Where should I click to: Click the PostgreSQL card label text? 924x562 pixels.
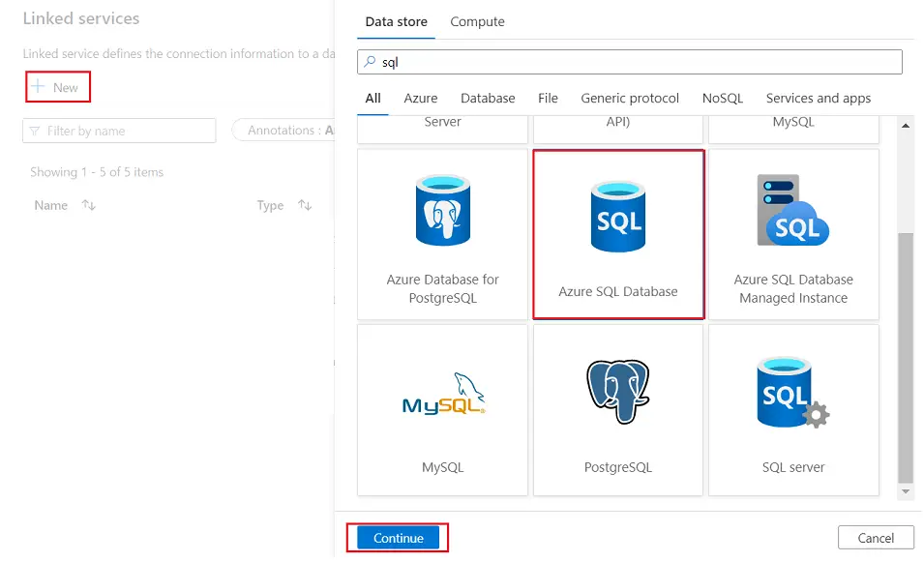(618, 467)
